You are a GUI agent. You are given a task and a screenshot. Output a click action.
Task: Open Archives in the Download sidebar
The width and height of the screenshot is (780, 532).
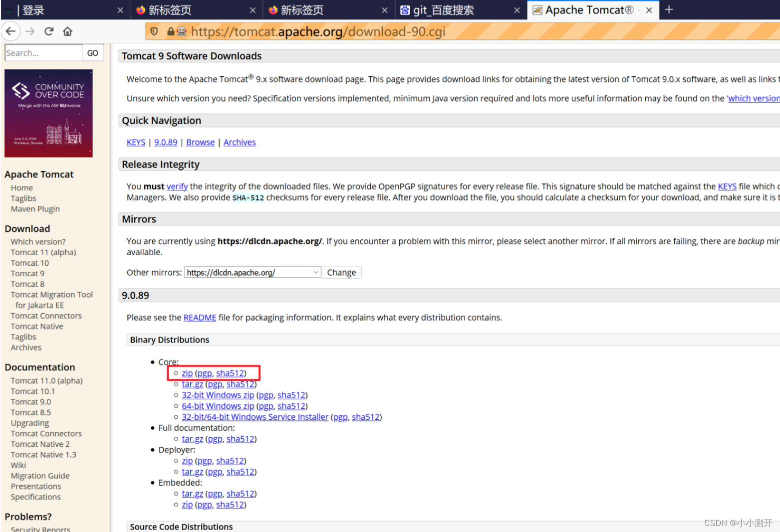[x=26, y=348]
